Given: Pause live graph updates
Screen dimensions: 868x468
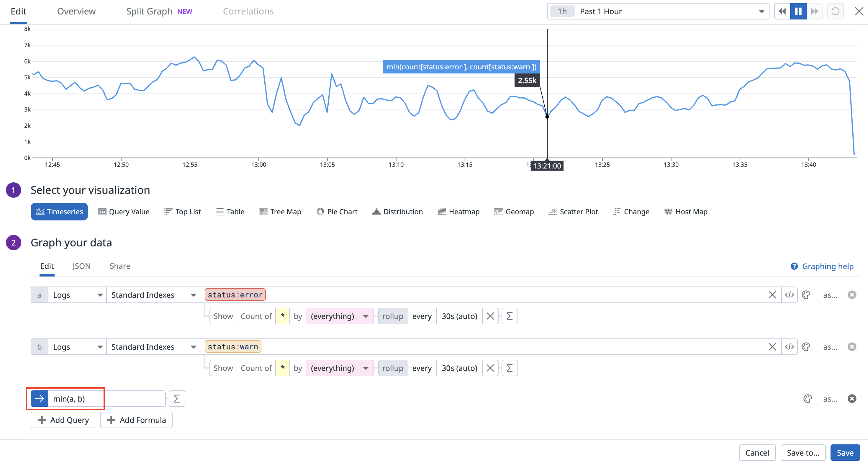Looking at the screenshot, I should (x=798, y=12).
